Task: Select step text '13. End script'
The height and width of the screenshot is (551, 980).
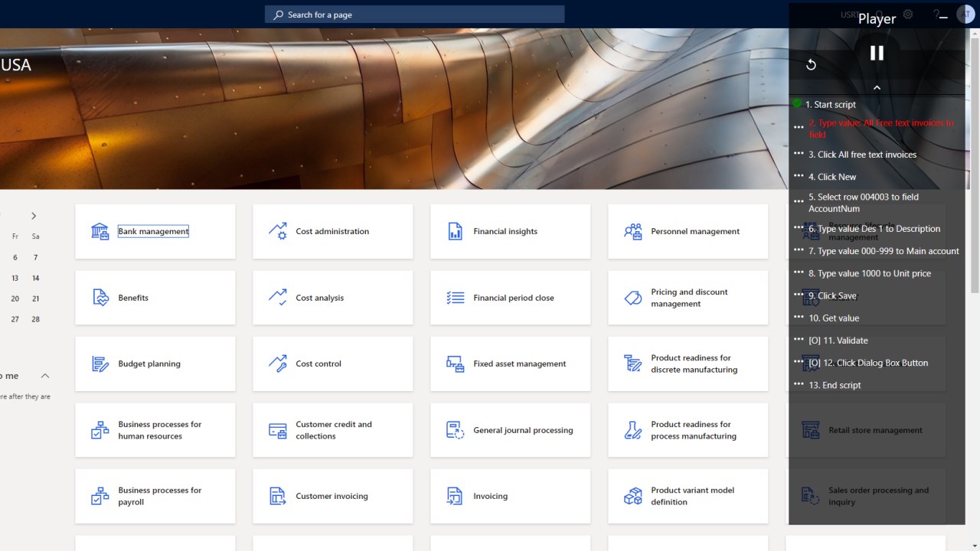Action: (x=835, y=386)
